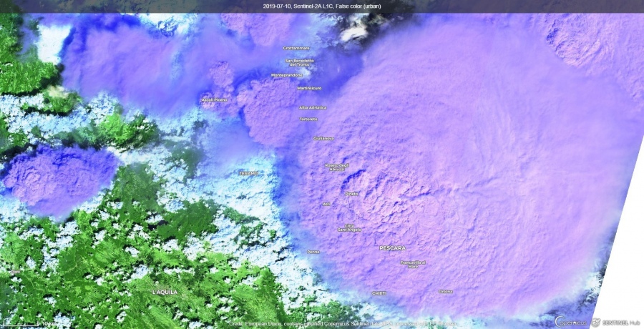Select the Monteprandone label
This screenshot has height=329, width=644.
[x=286, y=75]
